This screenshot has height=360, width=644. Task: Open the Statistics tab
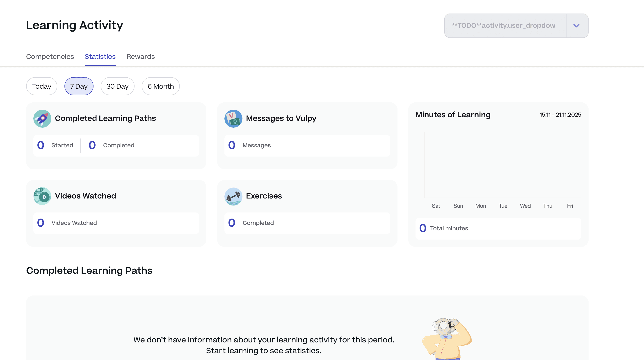coord(100,57)
